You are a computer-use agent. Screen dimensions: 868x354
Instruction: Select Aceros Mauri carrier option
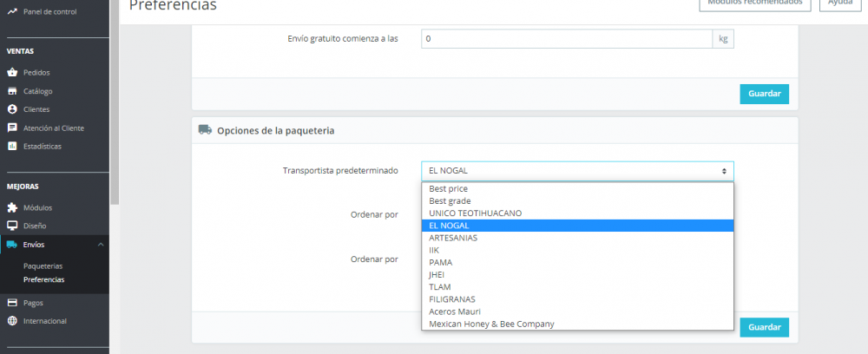tap(577, 311)
